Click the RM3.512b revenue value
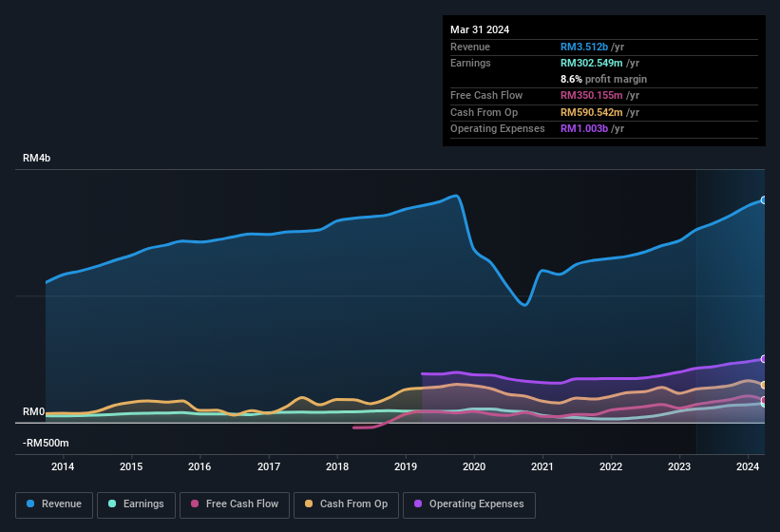Screen dimensions: 780x532 click(584, 47)
